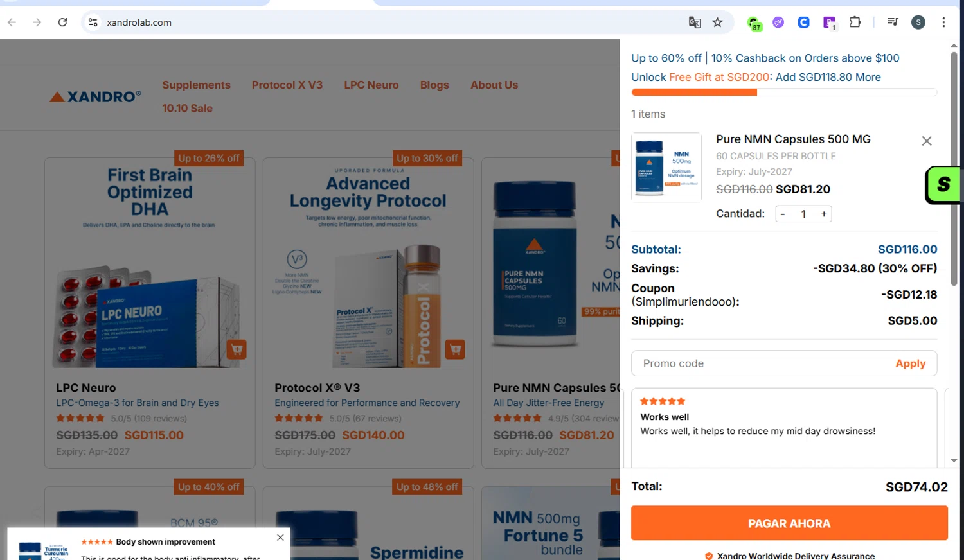Close the Body shown improvement review popup

click(x=280, y=538)
